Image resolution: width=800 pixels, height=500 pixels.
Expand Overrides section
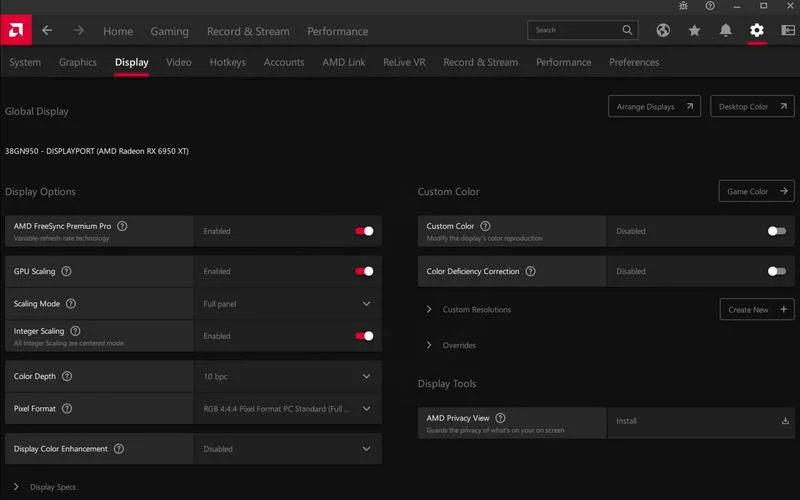(429, 345)
